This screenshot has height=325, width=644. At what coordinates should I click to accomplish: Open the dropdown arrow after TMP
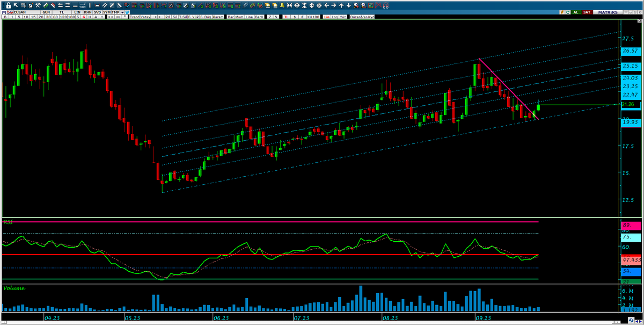(x=122, y=12)
